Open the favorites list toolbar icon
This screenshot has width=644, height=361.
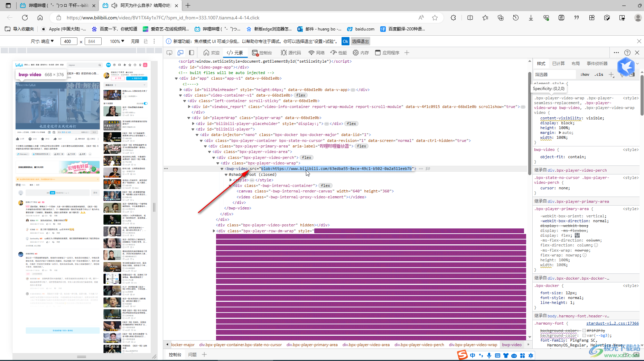pos(485,18)
